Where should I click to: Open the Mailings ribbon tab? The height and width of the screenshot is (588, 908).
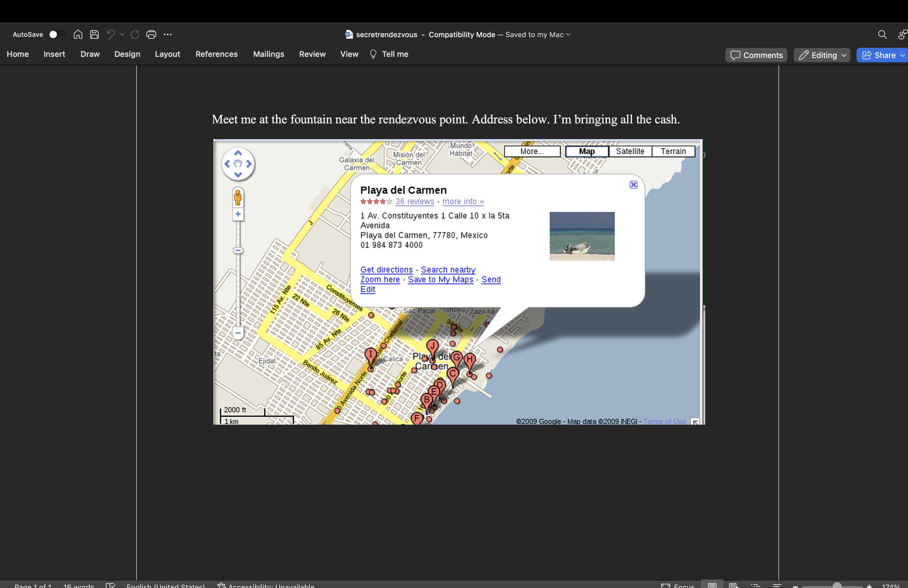(268, 54)
